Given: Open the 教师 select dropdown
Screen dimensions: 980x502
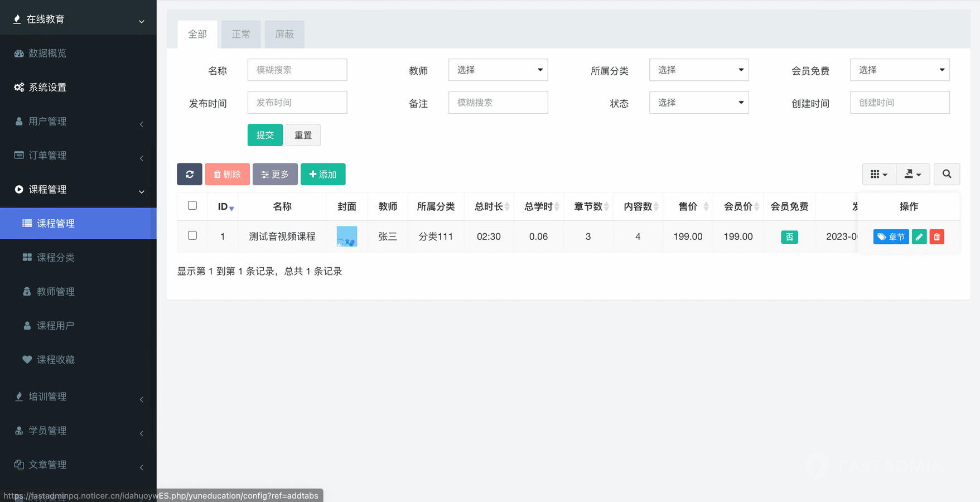Looking at the screenshot, I should tap(498, 70).
